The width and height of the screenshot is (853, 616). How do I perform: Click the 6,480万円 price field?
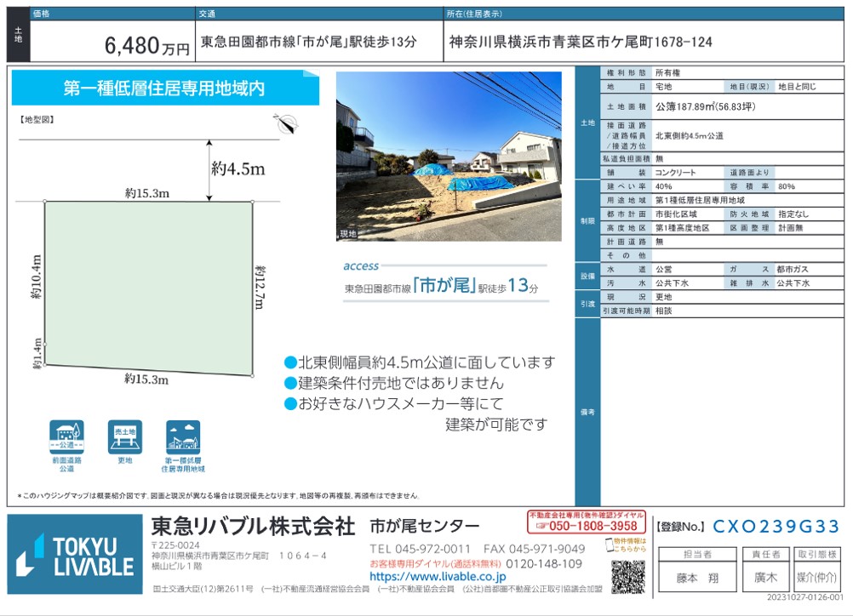tap(147, 48)
